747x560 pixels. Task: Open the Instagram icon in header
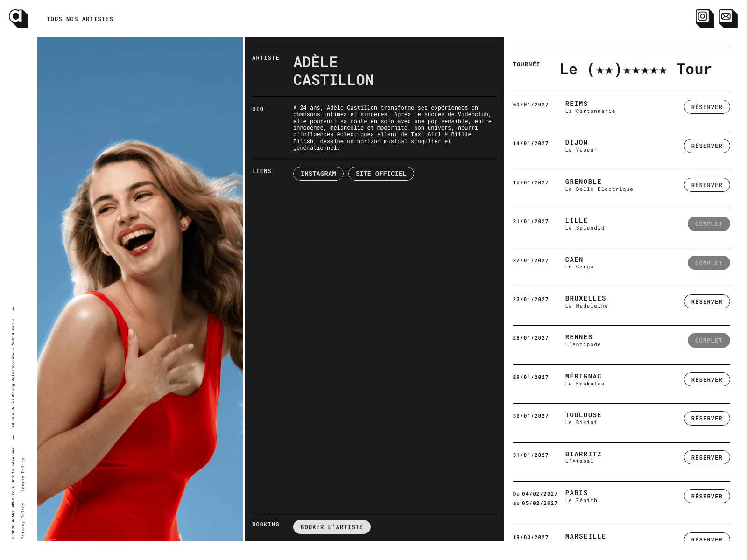pyautogui.click(x=705, y=19)
